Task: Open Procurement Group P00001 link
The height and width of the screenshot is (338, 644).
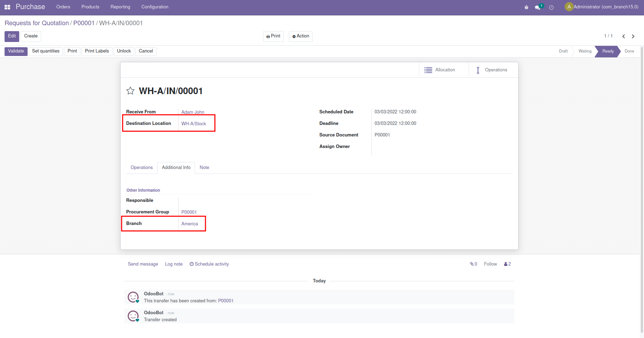Action: (x=189, y=212)
